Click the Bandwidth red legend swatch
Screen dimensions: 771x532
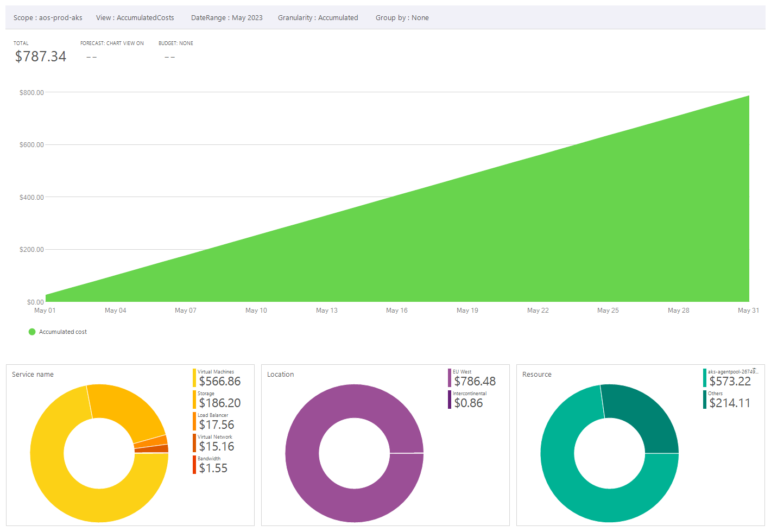pyautogui.click(x=194, y=465)
